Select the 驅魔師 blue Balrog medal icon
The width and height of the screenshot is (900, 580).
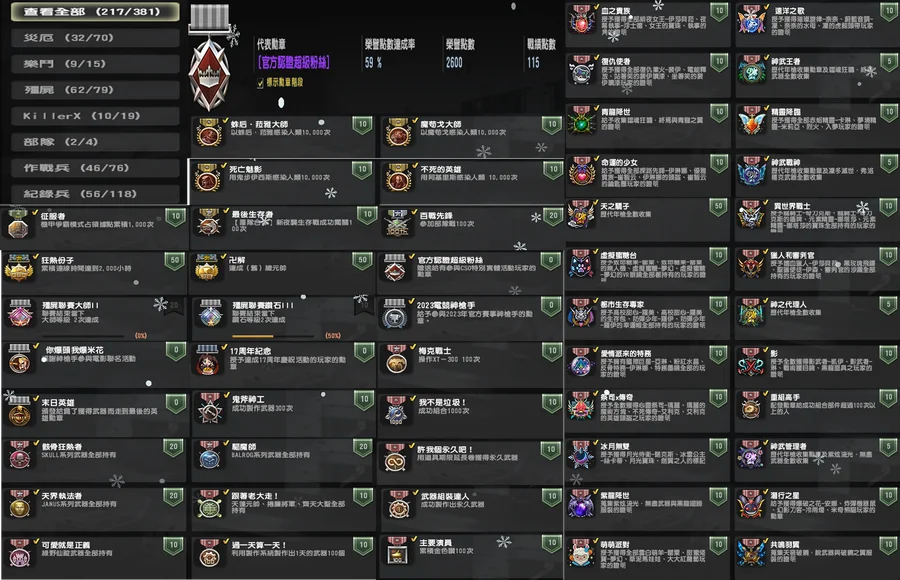(x=208, y=455)
